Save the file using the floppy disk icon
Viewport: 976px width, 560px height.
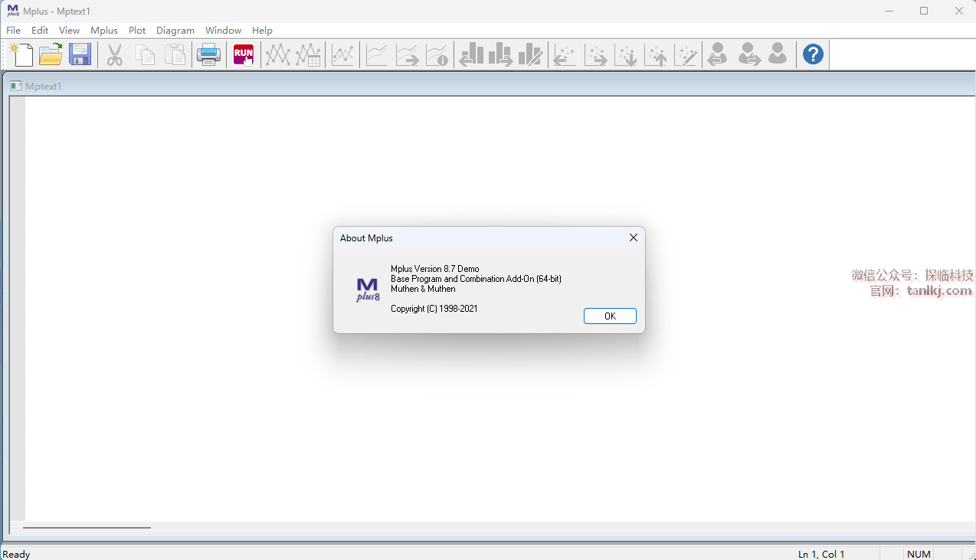click(x=80, y=54)
